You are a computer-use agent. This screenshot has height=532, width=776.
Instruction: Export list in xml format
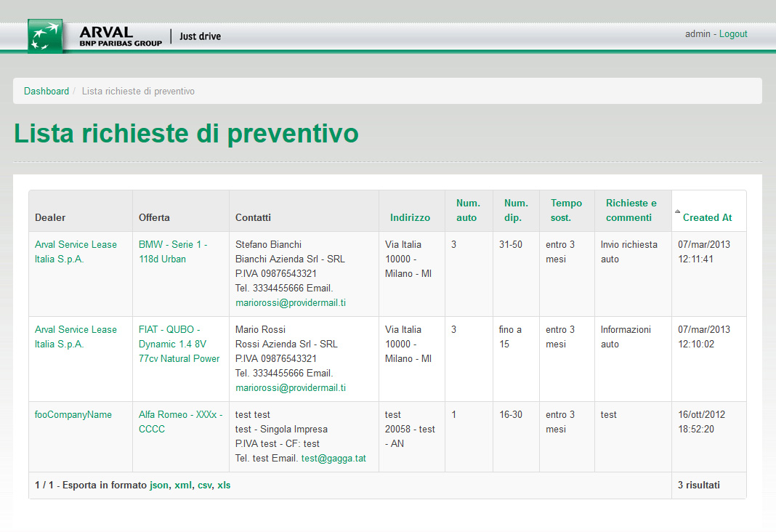pos(182,485)
